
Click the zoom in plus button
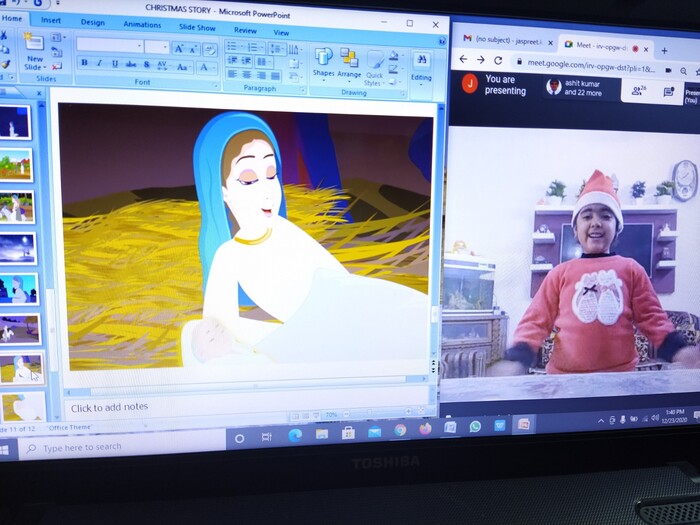(x=408, y=411)
